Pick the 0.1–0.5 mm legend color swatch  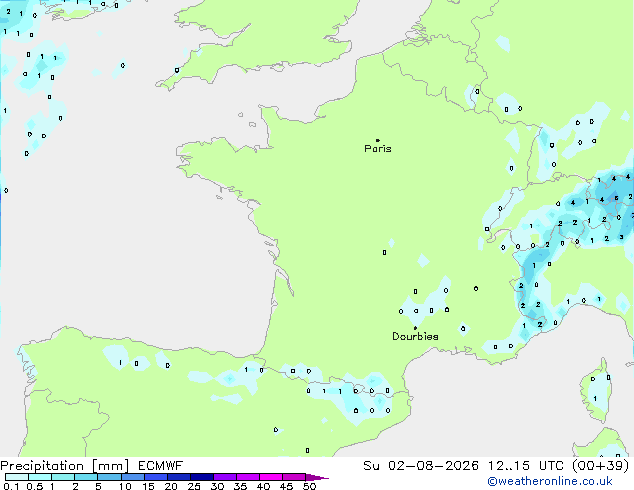click(17, 477)
